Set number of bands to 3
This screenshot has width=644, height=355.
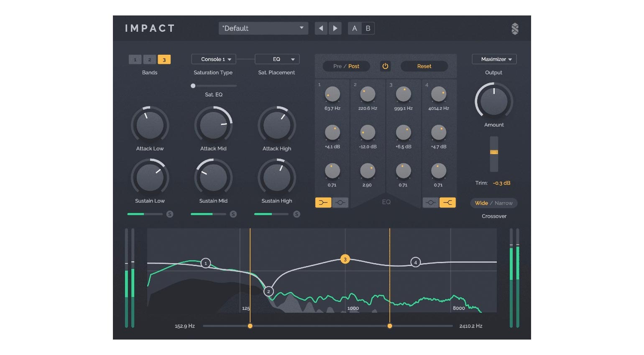point(164,60)
